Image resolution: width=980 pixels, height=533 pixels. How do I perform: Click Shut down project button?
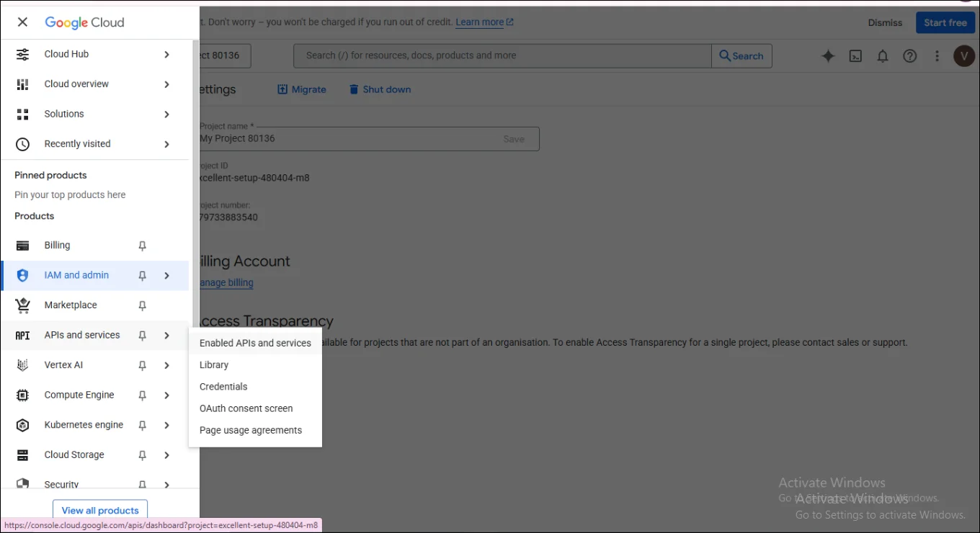click(x=380, y=89)
